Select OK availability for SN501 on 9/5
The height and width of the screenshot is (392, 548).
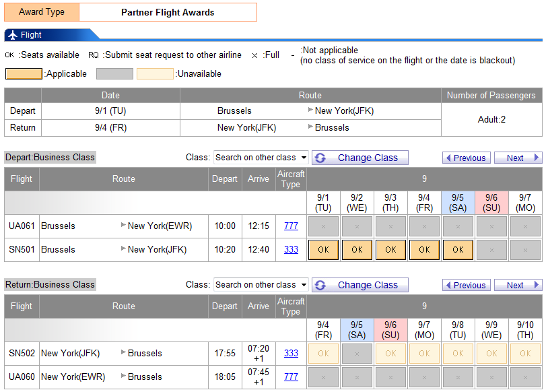coord(458,249)
